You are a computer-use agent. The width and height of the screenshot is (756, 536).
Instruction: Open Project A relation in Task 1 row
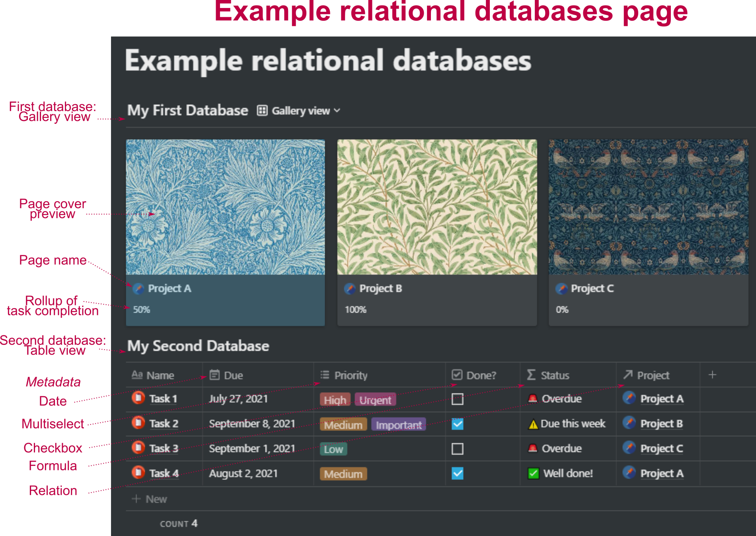point(653,399)
